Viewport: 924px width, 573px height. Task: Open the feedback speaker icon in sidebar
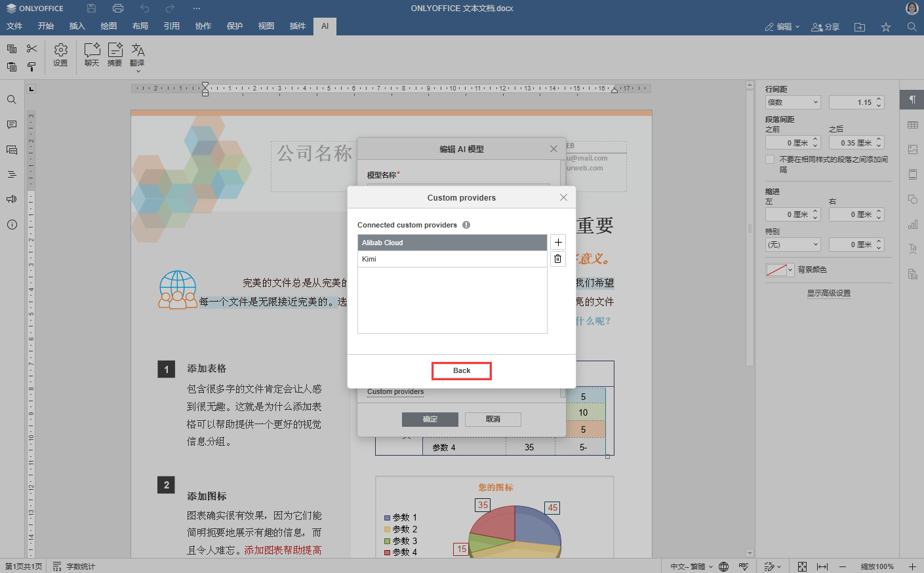[12, 199]
